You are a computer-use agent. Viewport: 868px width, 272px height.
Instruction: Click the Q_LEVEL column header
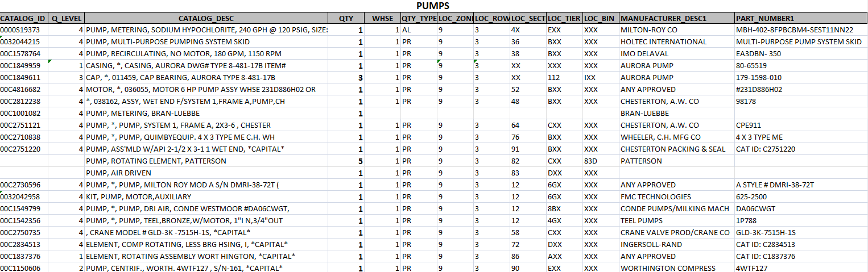(x=67, y=18)
